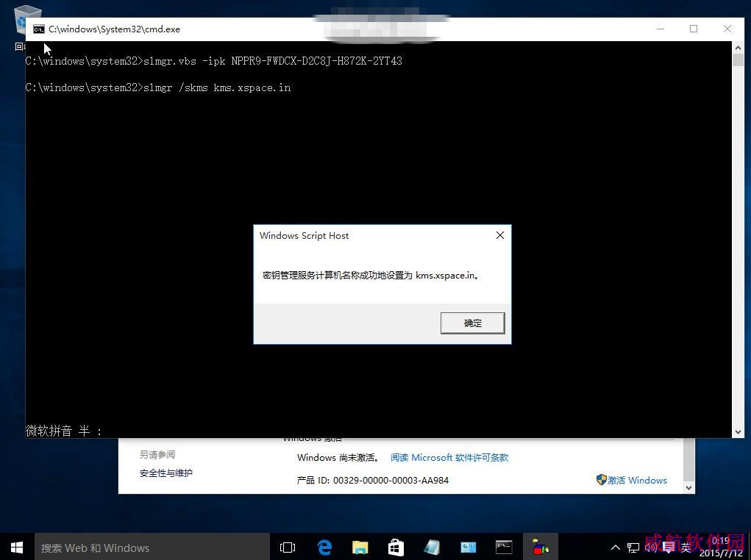Click the Recycle Bin desktop icon
This screenshot has width=751, height=560.
26,21
